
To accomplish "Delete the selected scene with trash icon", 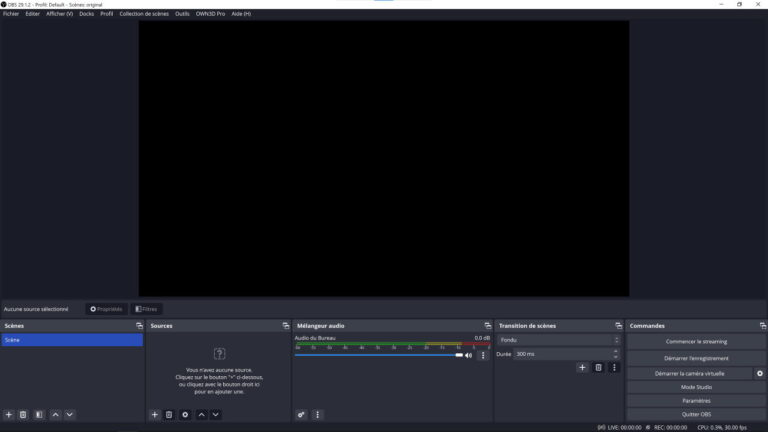I will pyautogui.click(x=23, y=414).
